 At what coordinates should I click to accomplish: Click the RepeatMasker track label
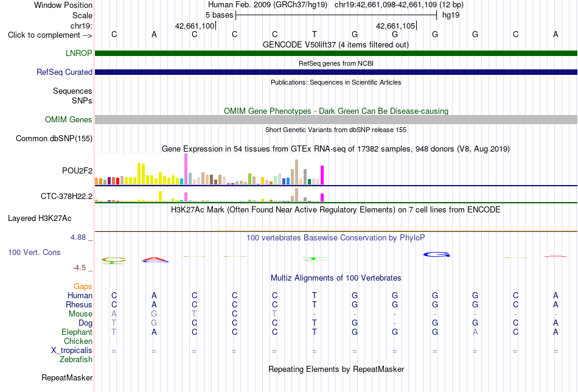click(67, 377)
